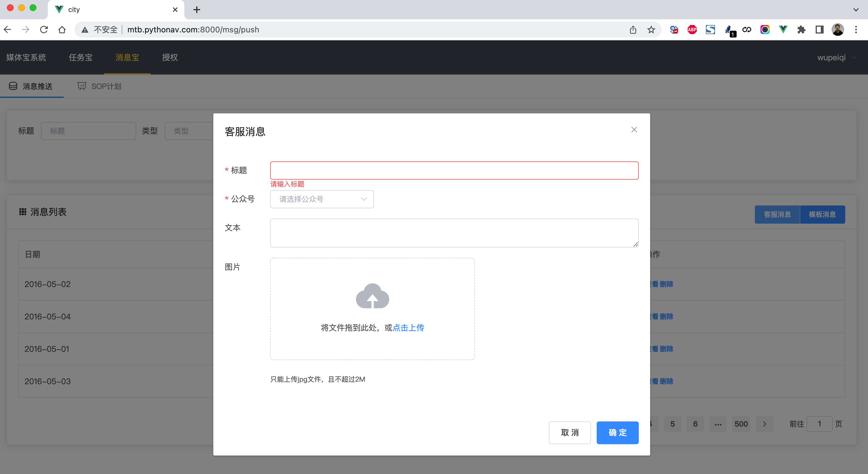
Task: Focus the 标题 input in dialog
Action: point(454,170)
